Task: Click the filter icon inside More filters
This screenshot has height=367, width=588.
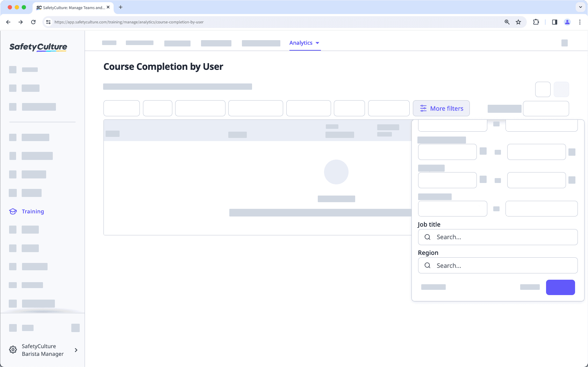Action: coord(423,108)
